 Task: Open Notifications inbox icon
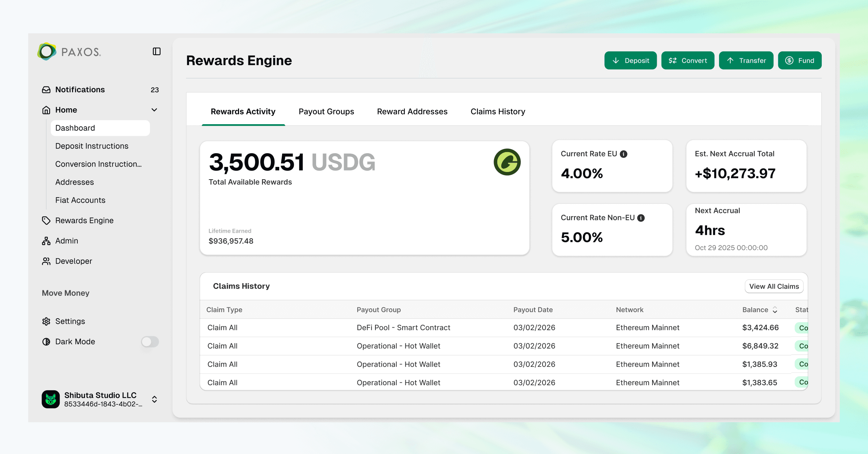pyautogui.click(x=46, y=90)
